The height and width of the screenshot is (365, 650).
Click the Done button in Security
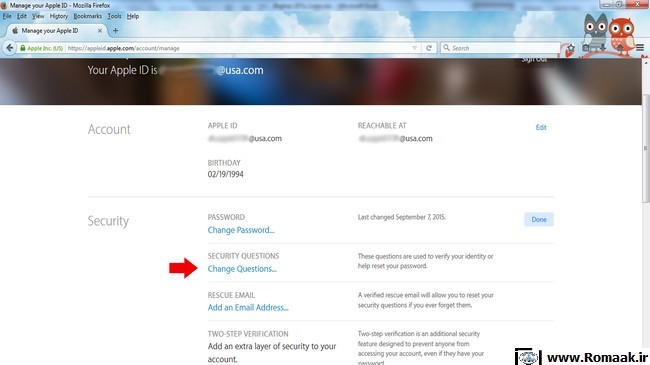539,219
